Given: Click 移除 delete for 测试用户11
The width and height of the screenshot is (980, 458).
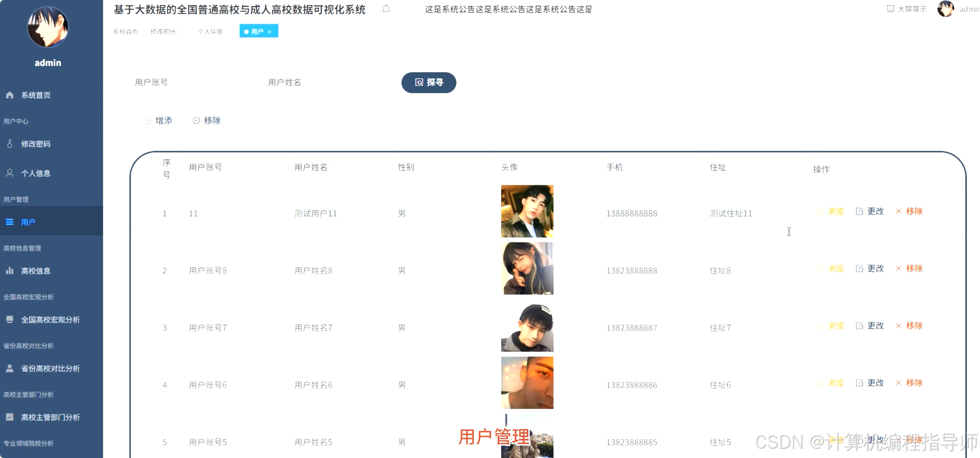Looking at the screenshot, I should (909, 211).
